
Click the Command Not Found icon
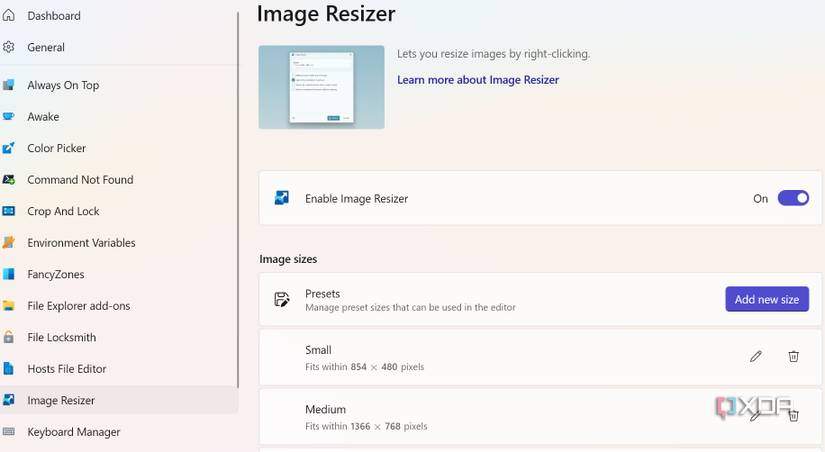point(8,179)
